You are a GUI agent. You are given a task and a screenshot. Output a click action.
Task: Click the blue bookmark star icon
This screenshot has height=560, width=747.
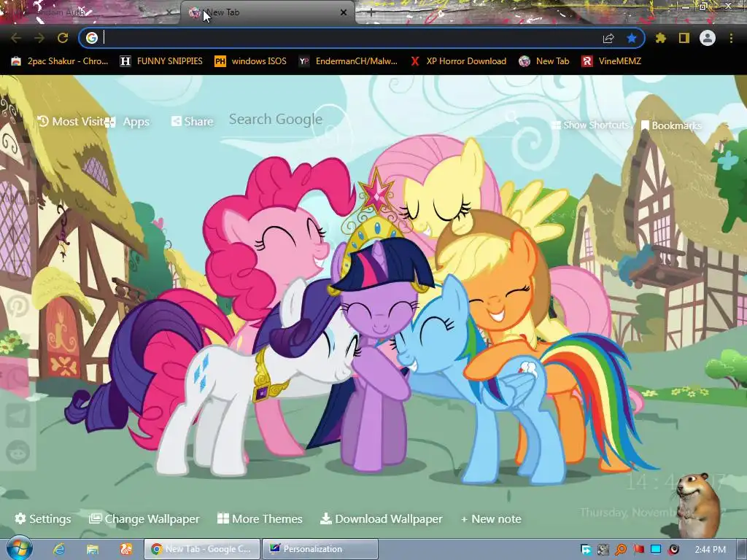(x=632, y=38)
